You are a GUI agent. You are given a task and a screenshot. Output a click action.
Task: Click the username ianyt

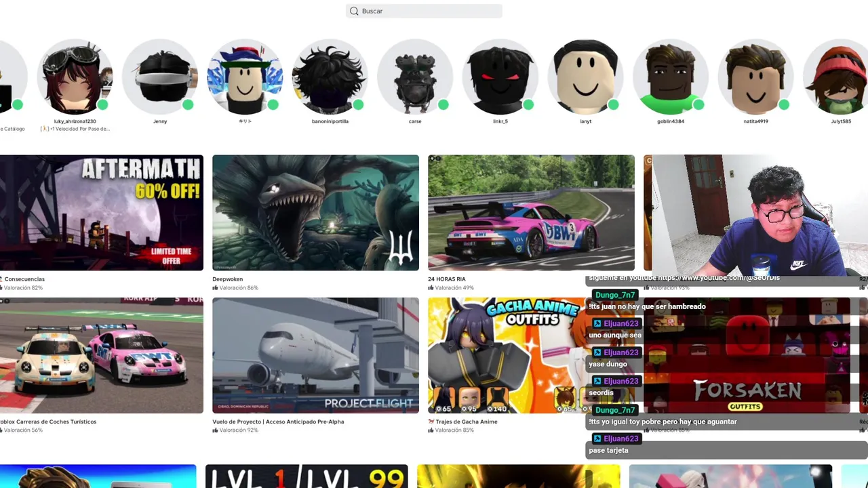586,121
